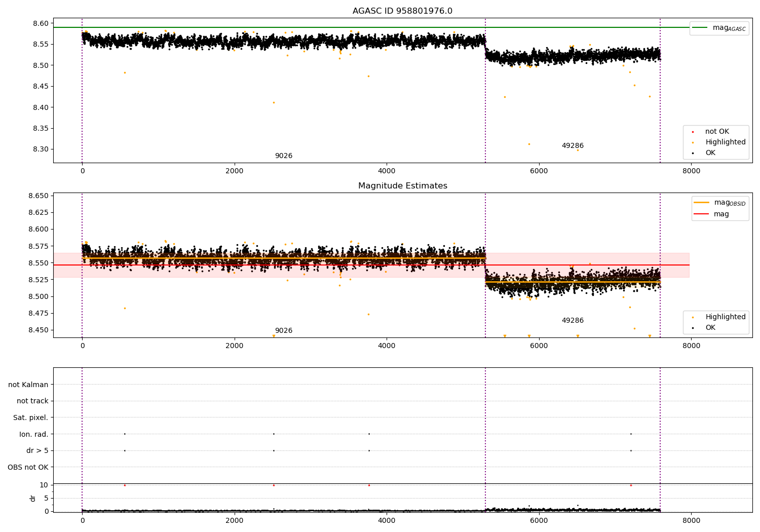
Task: Click the rotated 'dr' axis label
Action: tap(33, 498)
